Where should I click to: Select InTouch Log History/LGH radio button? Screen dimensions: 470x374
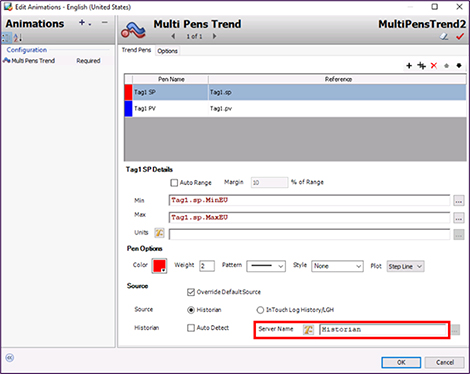[260, 310]
